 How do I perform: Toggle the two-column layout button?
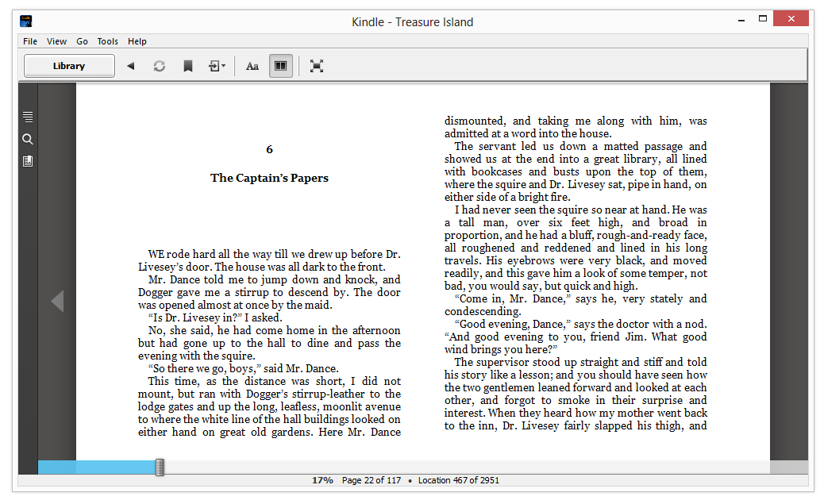pyautogui.click(x=281, y=66)
